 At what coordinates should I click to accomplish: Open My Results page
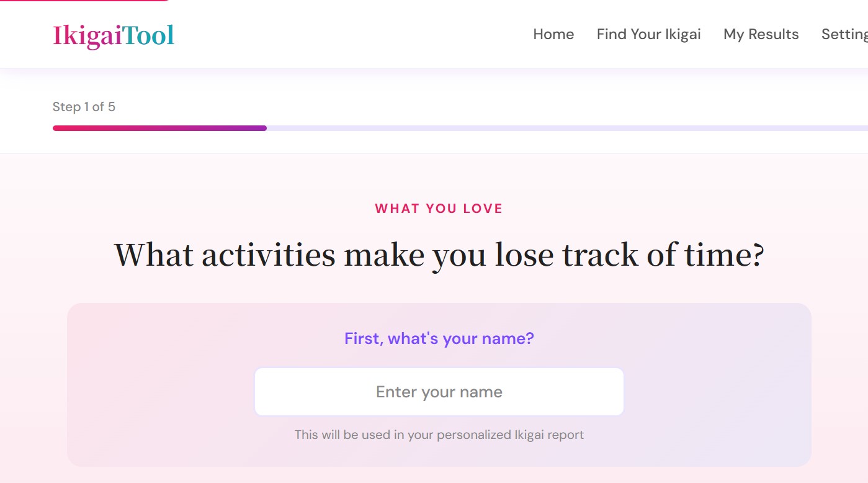tap(761, 34)
